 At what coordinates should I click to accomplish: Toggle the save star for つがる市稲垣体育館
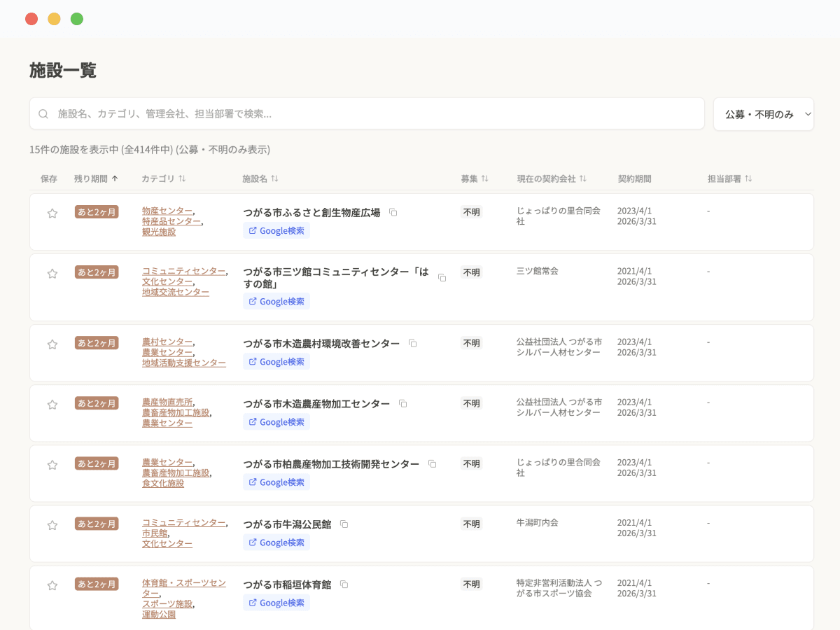click(52, 584)
